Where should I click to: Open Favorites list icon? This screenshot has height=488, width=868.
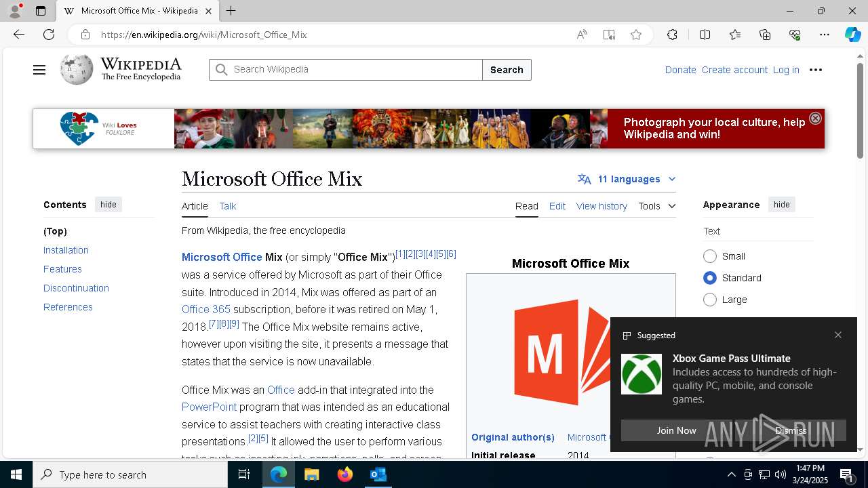click(735, 35)
